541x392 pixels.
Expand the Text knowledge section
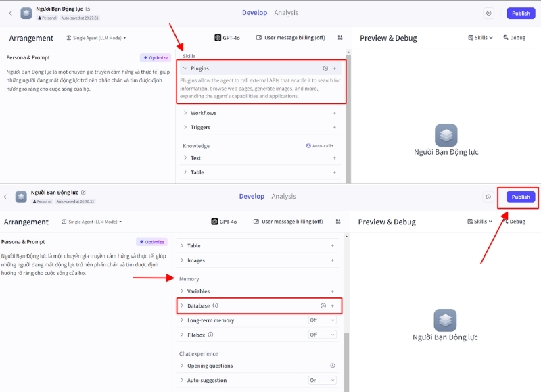185,158
